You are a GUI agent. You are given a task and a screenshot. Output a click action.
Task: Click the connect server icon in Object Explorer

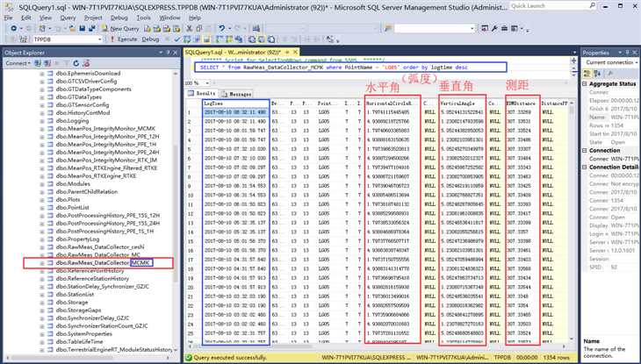point(38,63)
